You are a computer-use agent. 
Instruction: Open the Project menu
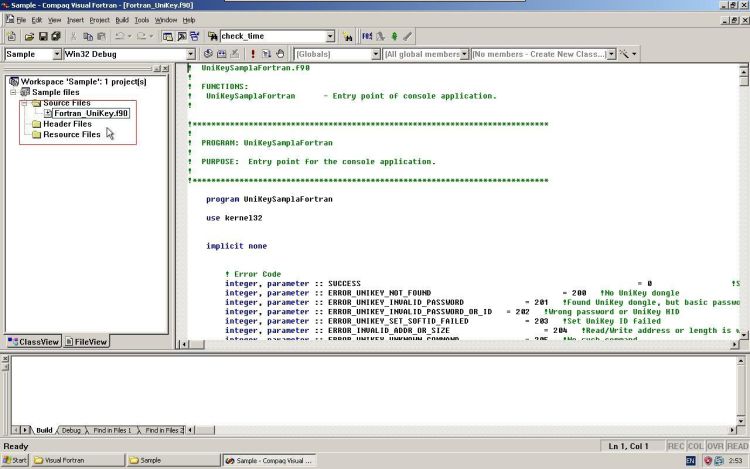point(99,20)
